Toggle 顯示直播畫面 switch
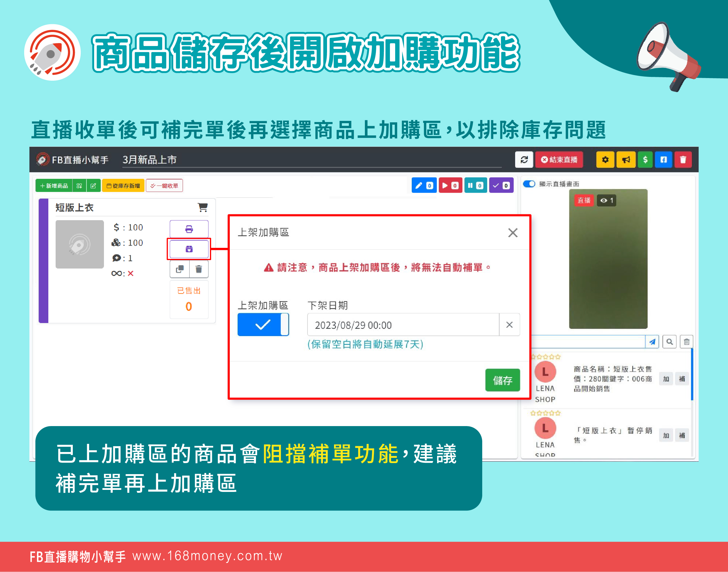728x572 pixels. pyautogui.click(x=529, y=184)
